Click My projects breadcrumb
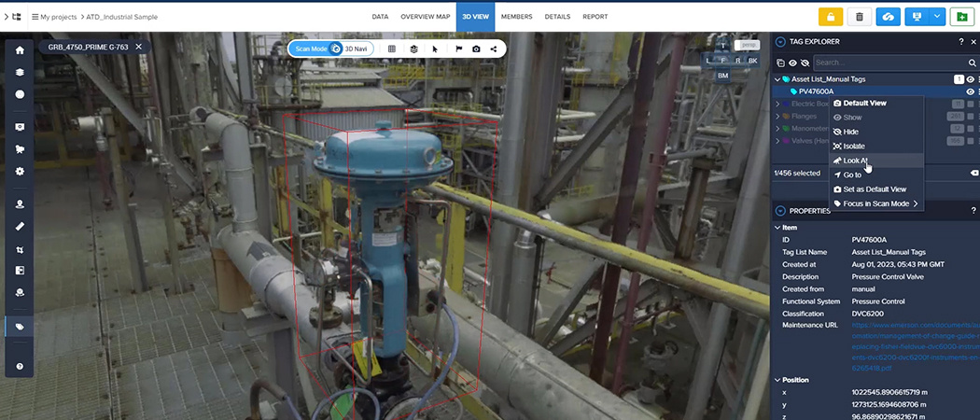Viewport: 980px width, 420px height. click(59, 17)
